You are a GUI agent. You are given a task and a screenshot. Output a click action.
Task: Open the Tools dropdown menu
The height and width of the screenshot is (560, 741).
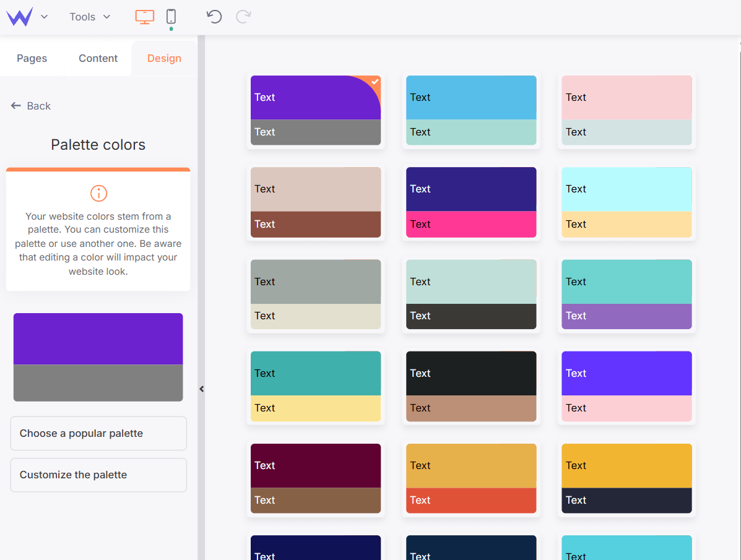click(x=90, y=17)
